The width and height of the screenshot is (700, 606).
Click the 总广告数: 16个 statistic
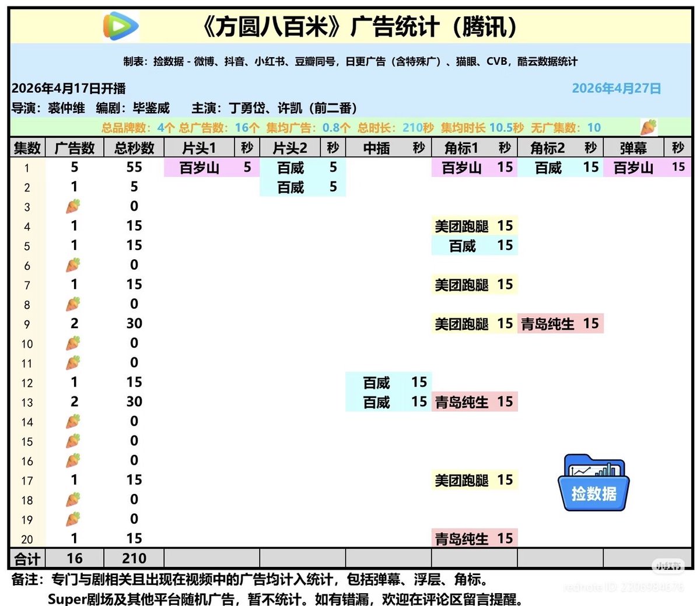(x=219, y=128)
